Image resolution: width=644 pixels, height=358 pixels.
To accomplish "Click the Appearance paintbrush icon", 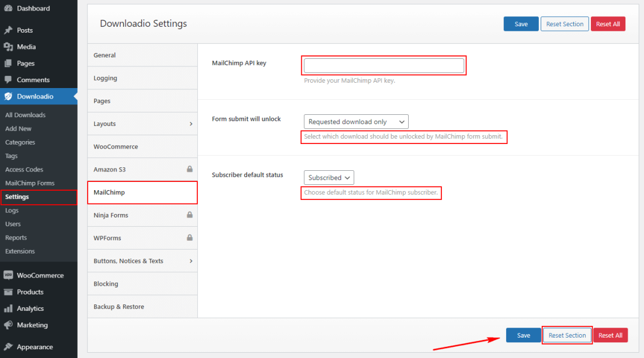I will [8, 346].
